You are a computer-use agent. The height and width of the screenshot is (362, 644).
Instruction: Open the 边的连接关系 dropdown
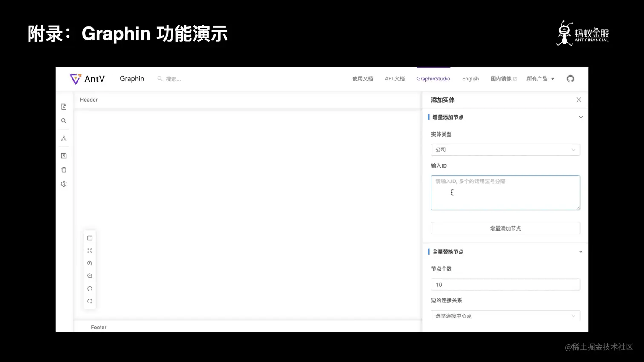coord(505,316)
